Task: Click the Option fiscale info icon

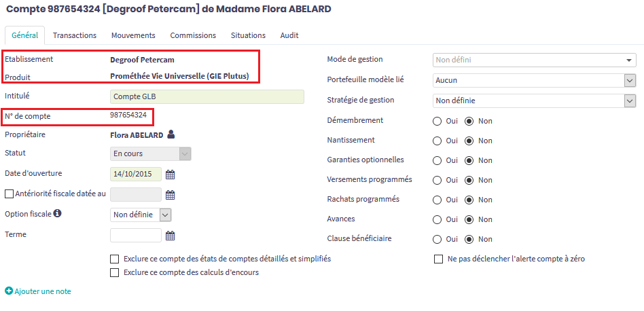Action: (x=57, y=214)
